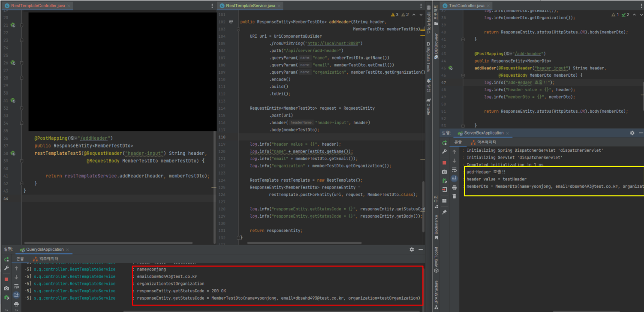The width and height of the screenshot is (644, 312).
Task: Attach debugger bug icon in QuerydslApplication panel
Action: [6, 297]
